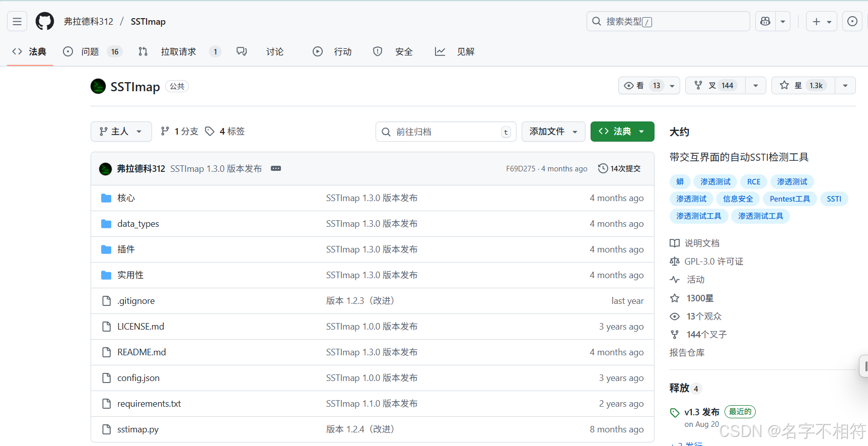Open the 释放 releases heading
This screenshot has width=868, height=446.
(679, 388)
